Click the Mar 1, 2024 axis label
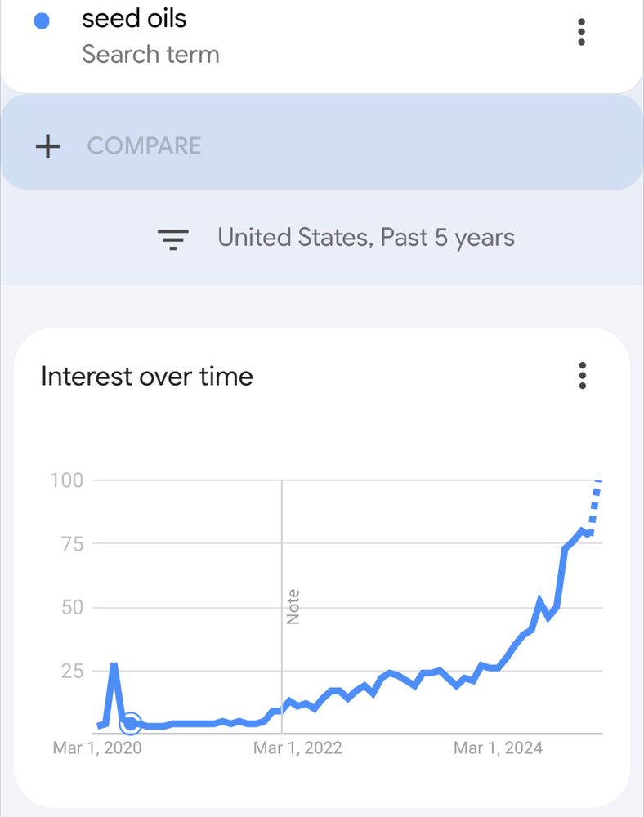The image size is (644, 817). [498, 748]
